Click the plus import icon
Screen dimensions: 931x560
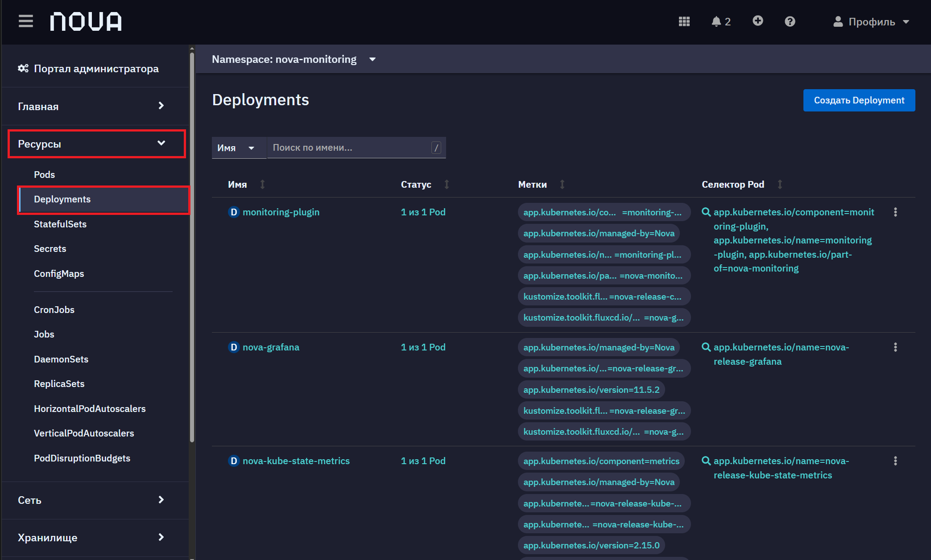click(757, 21)
